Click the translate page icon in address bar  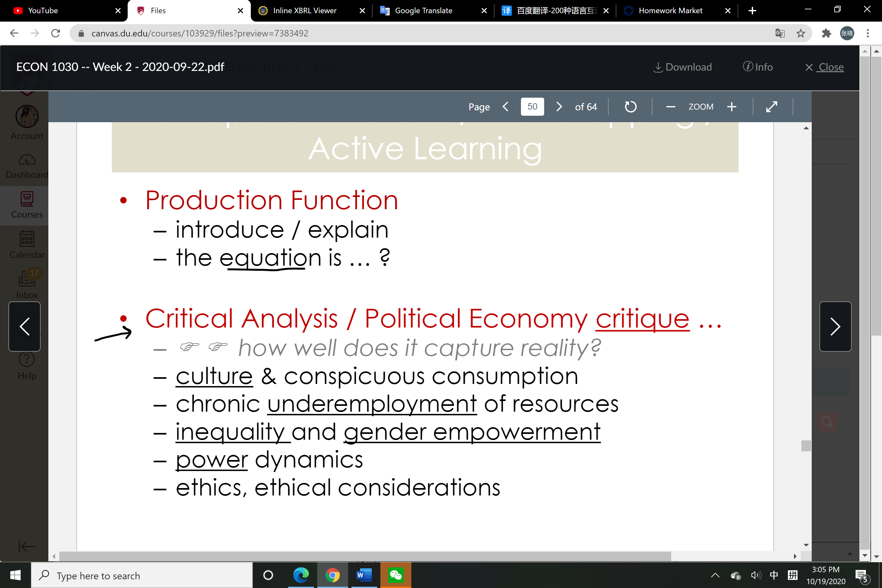point(780,34)
